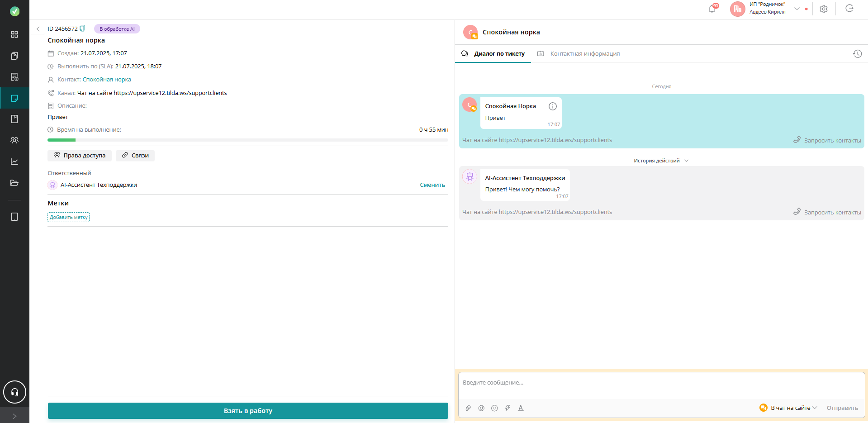The height and width of the screenshot is (423, 868).
Task: Click the logout icon at top right
Action: tap(849, 9)
